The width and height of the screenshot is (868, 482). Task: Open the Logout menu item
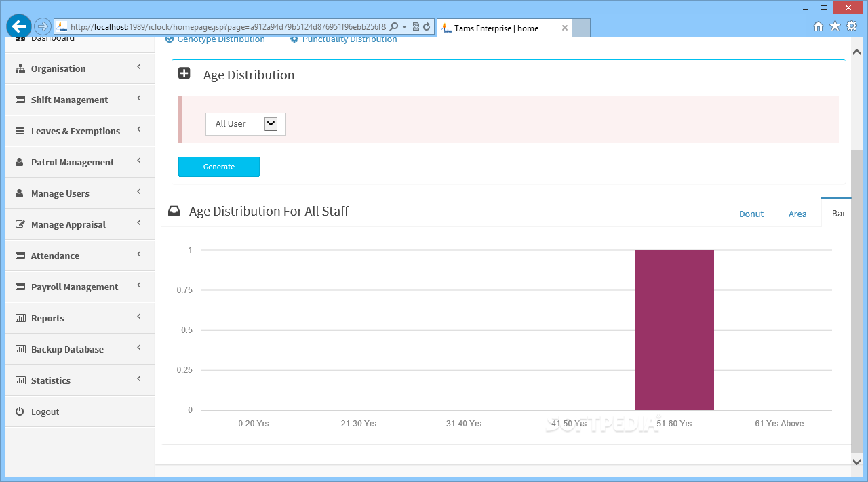point(80,411)
